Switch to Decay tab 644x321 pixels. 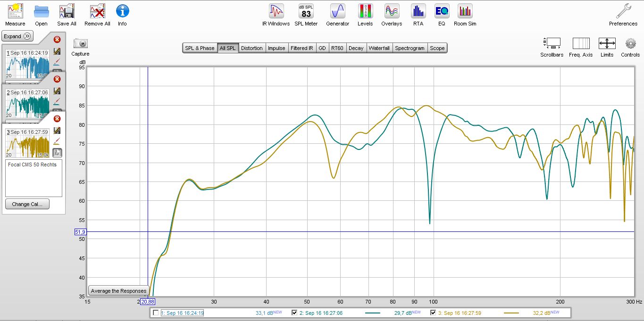tap(356, 48)
